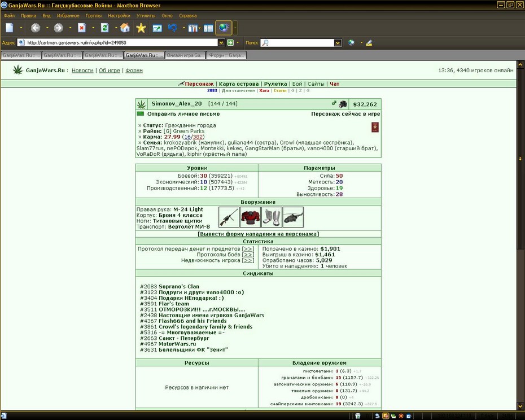Refresh the page with green arrows icon
Image resolution: width=525 pixels, height=420 pixels.
105,28
